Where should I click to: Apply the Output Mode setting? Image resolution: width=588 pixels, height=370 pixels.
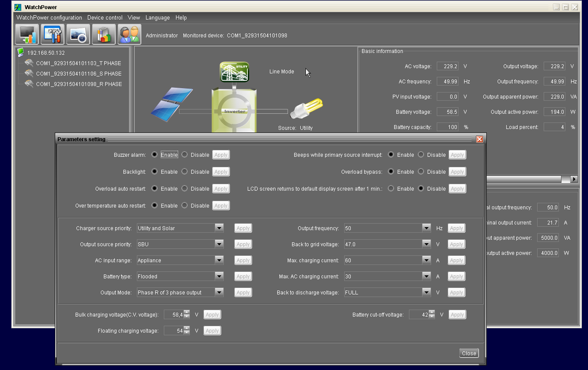tap(243, 292)
